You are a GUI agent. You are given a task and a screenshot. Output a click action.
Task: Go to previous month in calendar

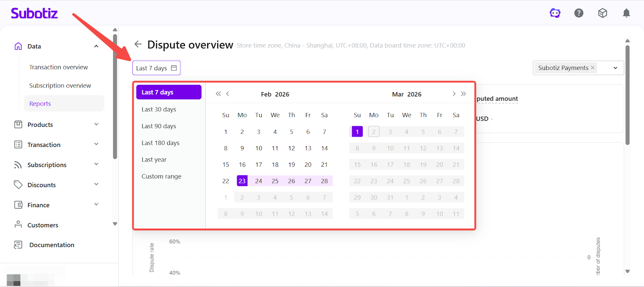pos(228,94)
